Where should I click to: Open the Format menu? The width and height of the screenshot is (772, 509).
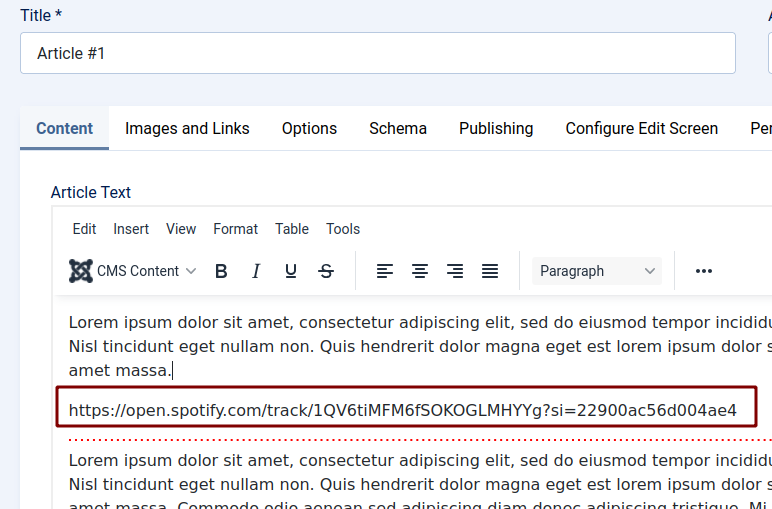[x=235, y=229]
